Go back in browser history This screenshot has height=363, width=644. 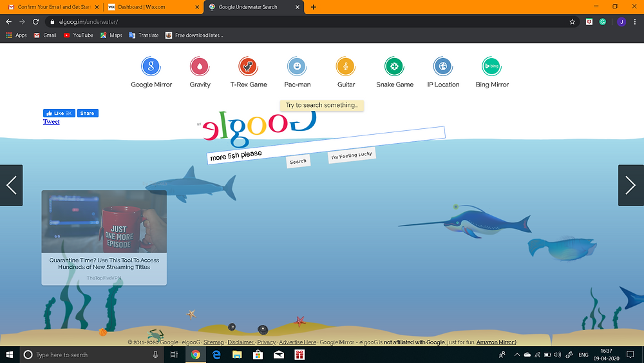click(8, 22)
